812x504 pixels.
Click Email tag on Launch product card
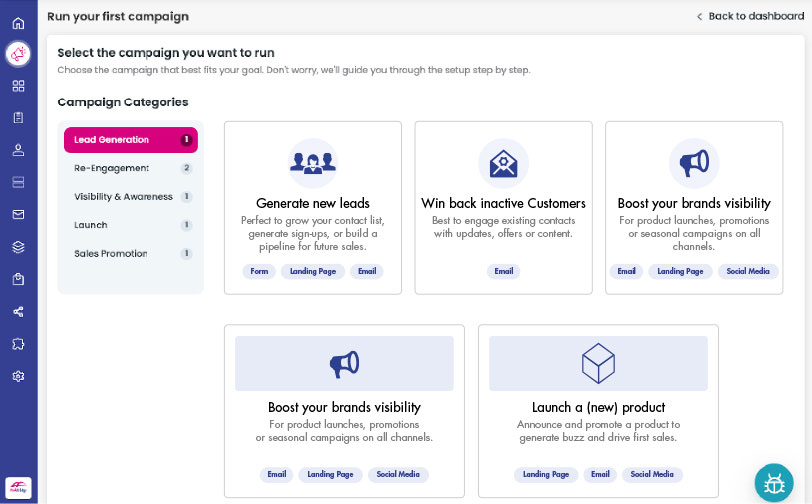pyautogui.click(x=600, y=474)
